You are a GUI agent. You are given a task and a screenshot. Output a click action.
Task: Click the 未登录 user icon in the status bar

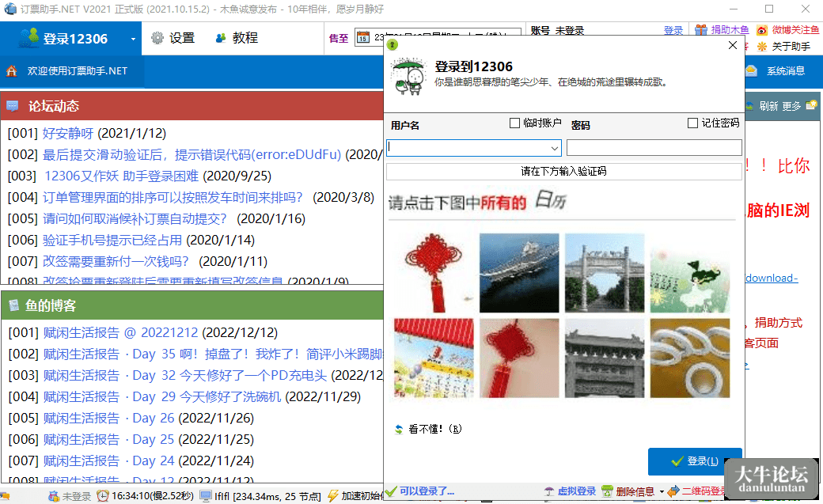tap(54, 496)
